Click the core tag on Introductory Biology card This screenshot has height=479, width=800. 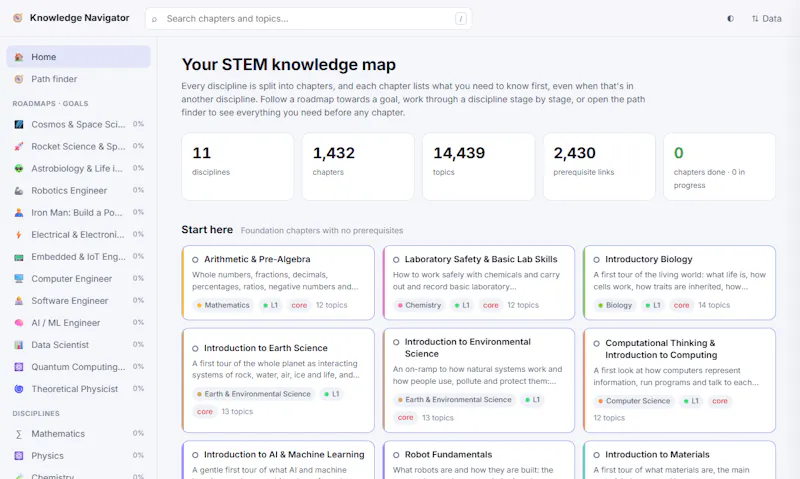point(681,305)
